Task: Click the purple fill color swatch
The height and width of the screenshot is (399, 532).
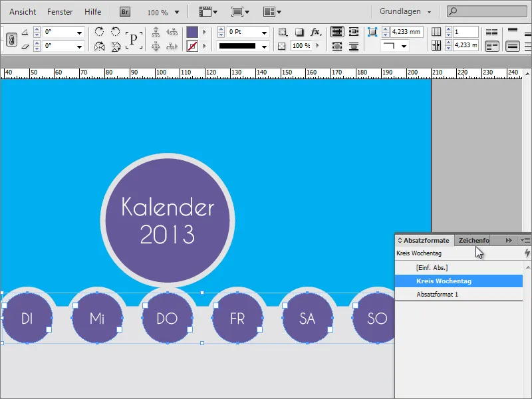Action: point(192,32)
